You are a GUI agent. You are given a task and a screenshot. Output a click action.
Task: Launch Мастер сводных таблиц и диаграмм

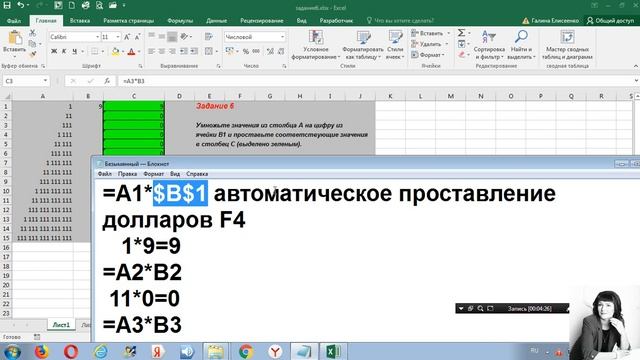567,45
